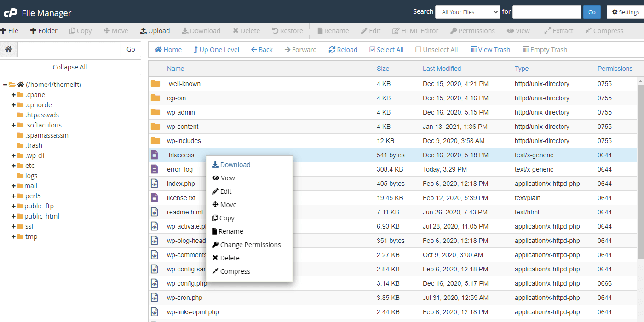
Task: Click Rename in the top toolbar
Action: click(x=333, y=31)
